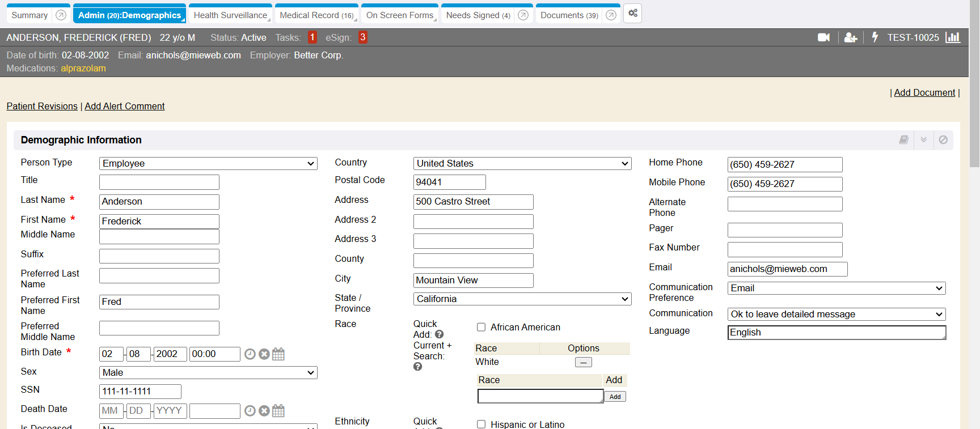This screenshot has height=429, width=980.
Task: Open the State / Province dropdown
Action: [522, 299]
